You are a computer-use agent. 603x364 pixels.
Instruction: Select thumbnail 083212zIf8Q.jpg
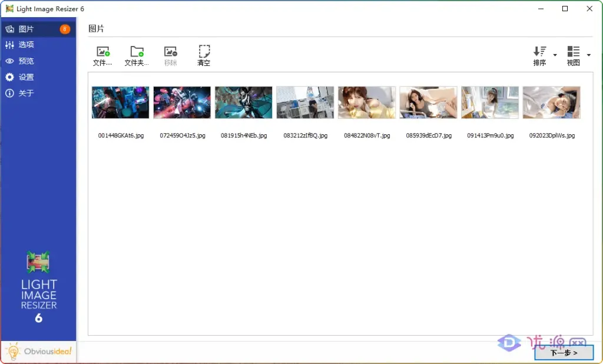[x=306, y=102]
